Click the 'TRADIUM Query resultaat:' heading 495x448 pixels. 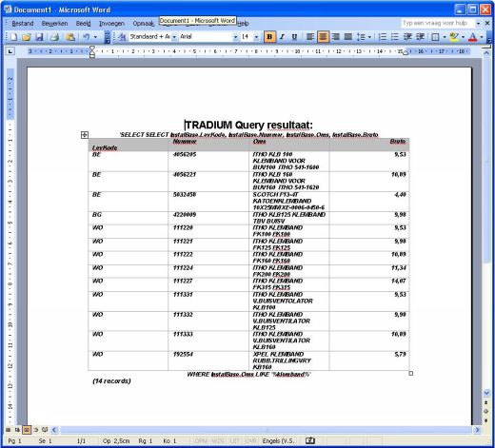249,125
